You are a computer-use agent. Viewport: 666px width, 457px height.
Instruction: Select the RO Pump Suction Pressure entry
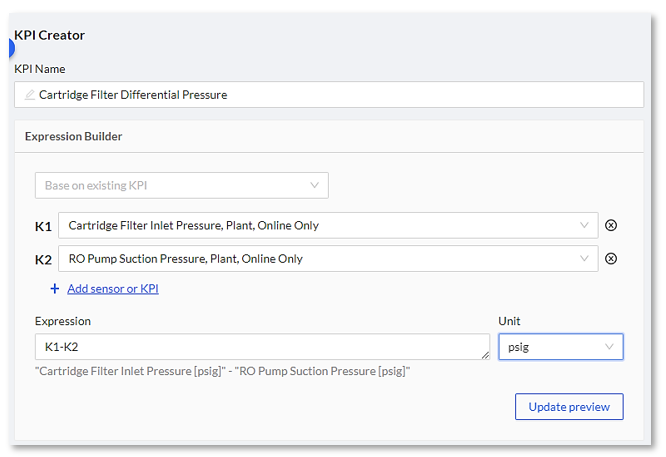pyautogui.click(x=186, y=259)
